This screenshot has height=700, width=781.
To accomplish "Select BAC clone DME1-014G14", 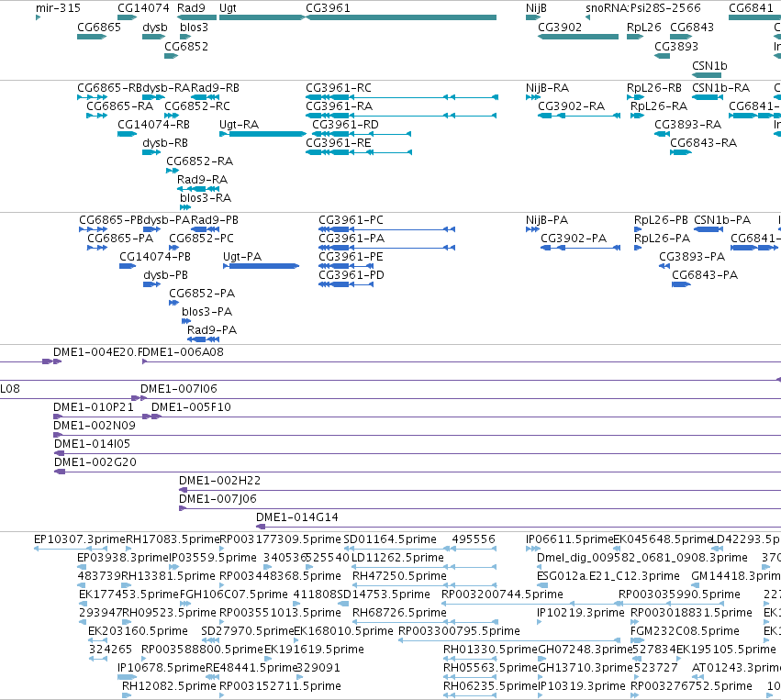I will 519,527.
